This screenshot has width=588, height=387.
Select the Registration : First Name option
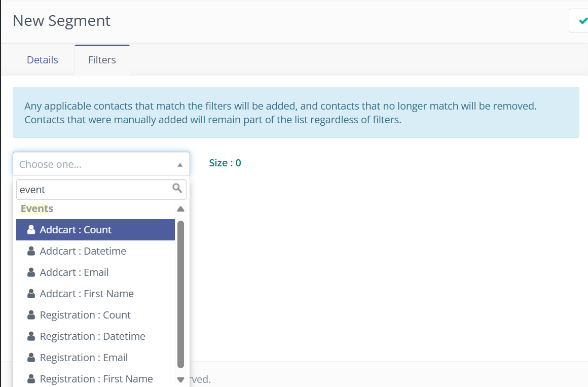(96, 379)
